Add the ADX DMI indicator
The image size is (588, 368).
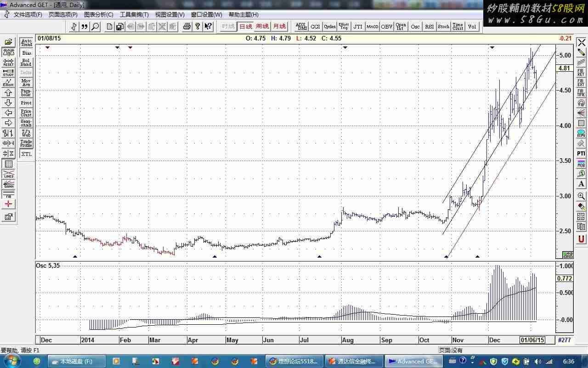pyautogui.click(x=301, y=27)
